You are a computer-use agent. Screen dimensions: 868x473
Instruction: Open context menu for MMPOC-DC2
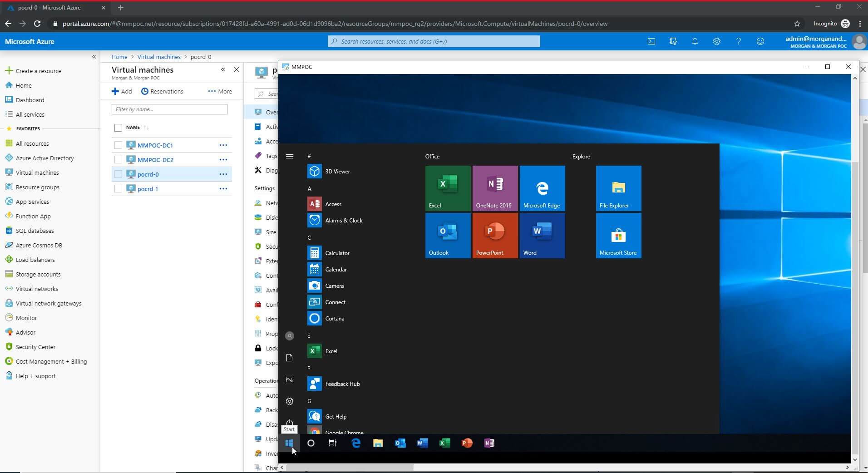(x=223, y=160)
